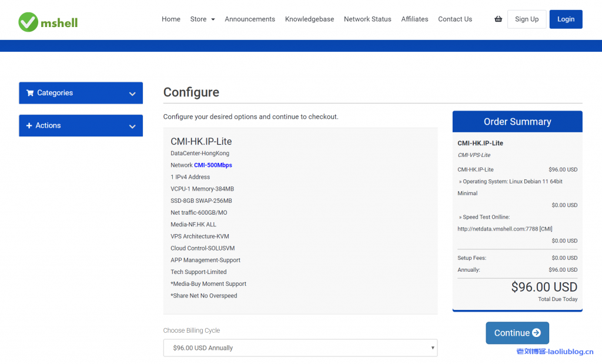Image resolution: width=602 pixels, height=364 pixels.
Task: Click the CMI-500Mbps network link
Action: coord(213,165)
